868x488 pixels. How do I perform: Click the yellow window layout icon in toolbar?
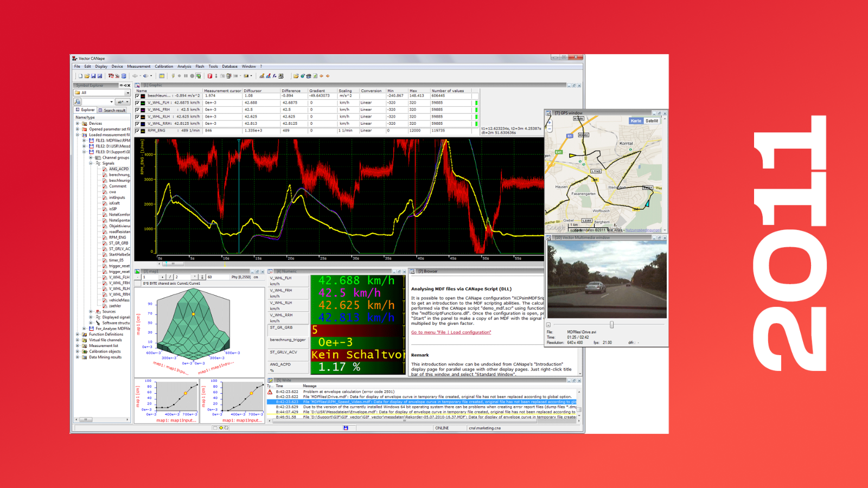[x=162, y=76]
